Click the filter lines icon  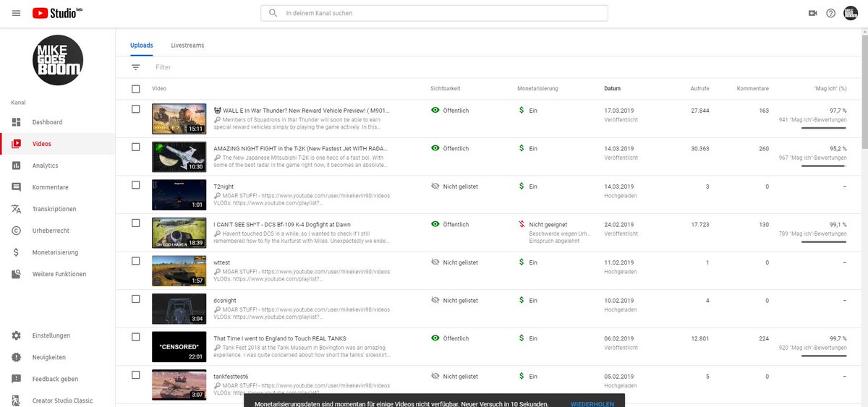[135, 67]
